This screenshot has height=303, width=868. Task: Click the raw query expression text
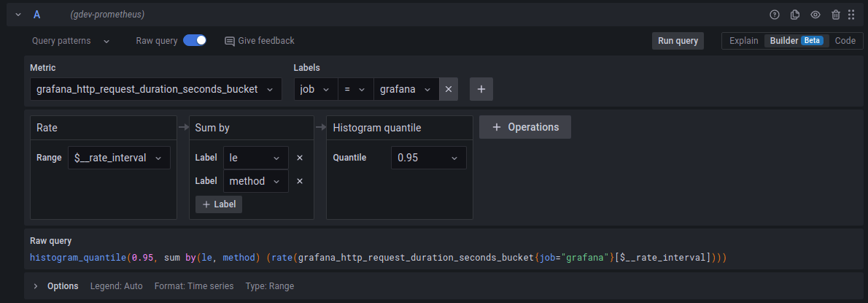(x=378, y=258)
